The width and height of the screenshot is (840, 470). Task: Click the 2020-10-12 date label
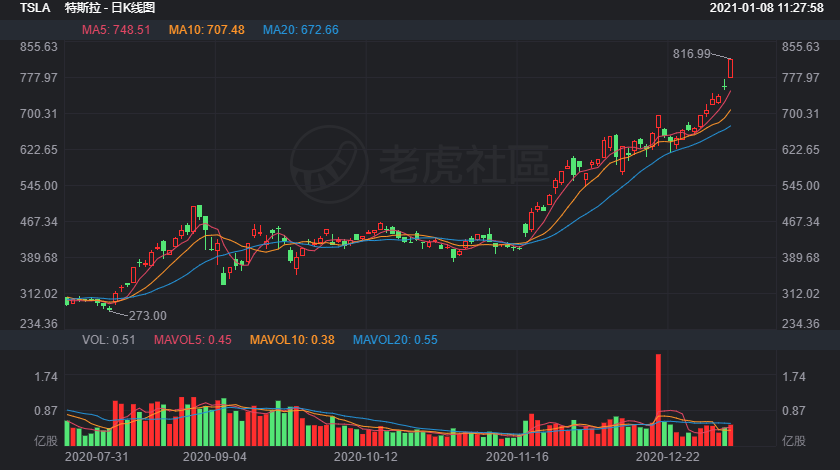[x=366, y=457]
